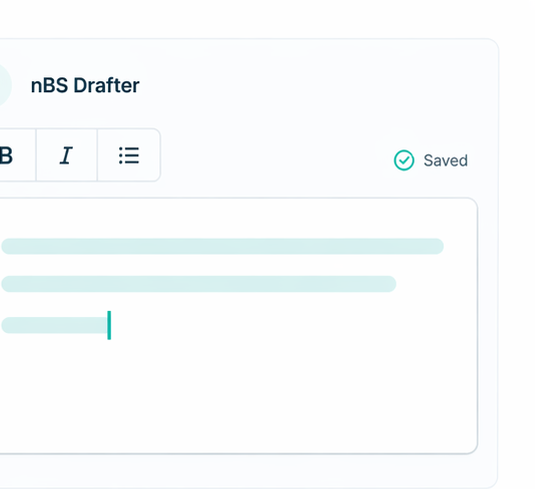Viewport: 535px width, 489px height.
Task: Click the nBS Drafter title
Action: pos(85,85)
